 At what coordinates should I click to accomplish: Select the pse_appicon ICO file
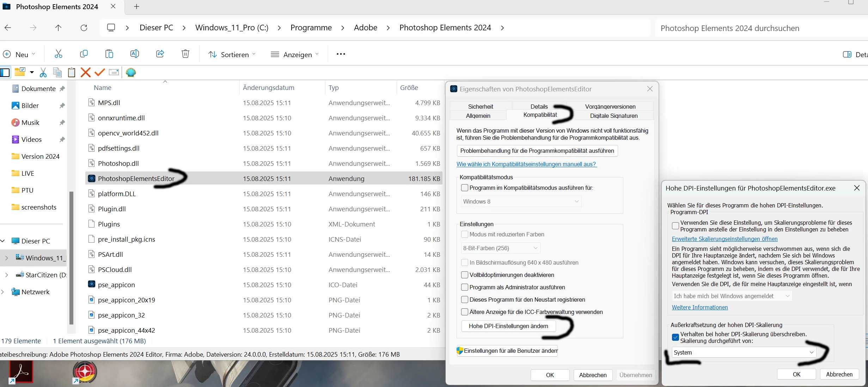click(116, 285)
